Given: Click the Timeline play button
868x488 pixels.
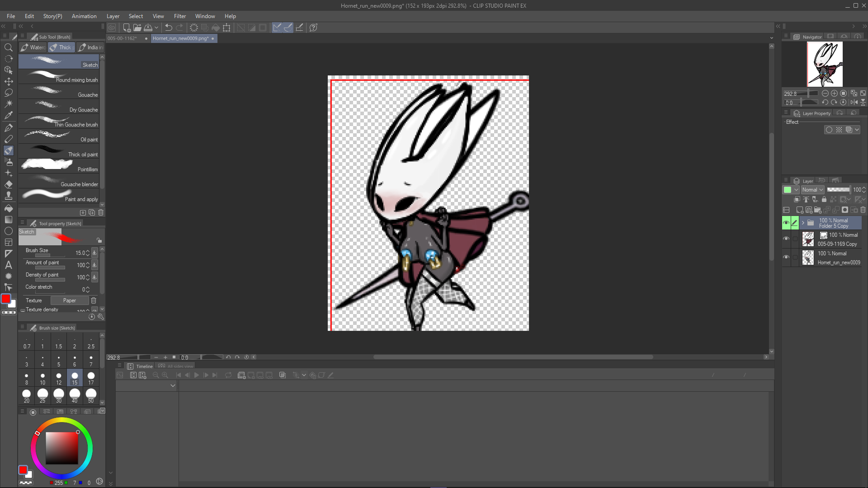Looking at the screenshot, I should click(x=196, y=375).
